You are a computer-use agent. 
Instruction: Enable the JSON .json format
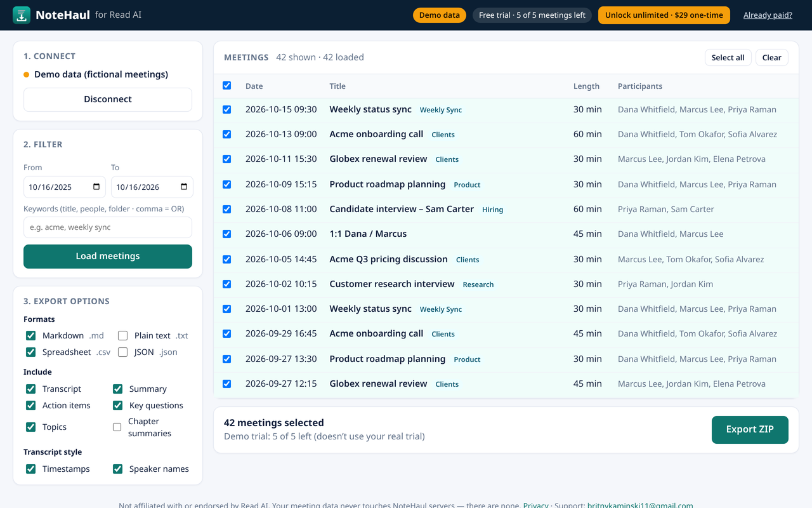tap(122, 352)
